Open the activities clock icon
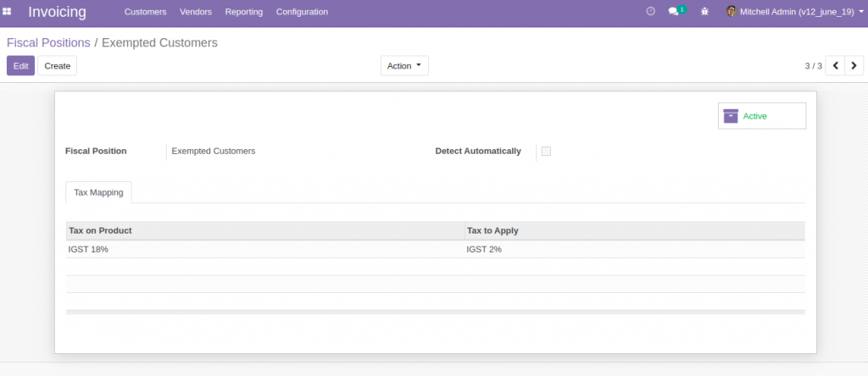This screenshot has width=868, height=376. pos(650,11)
